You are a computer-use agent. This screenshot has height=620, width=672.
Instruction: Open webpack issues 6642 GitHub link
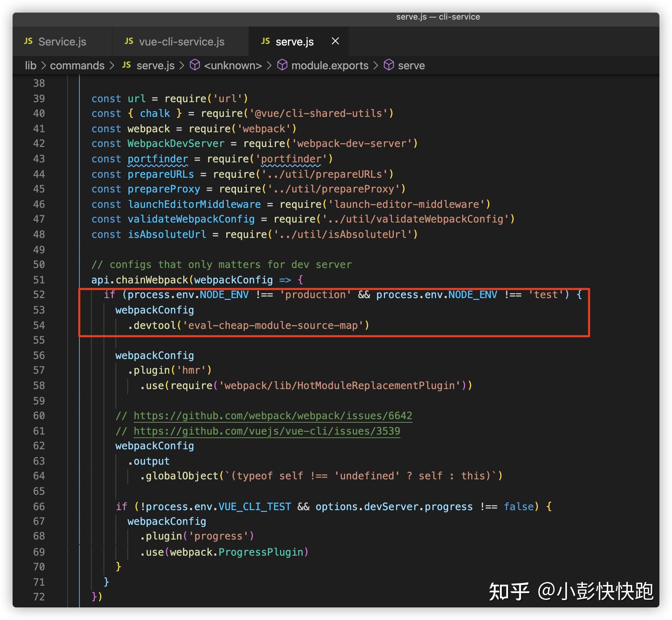(x=273, y=416)
